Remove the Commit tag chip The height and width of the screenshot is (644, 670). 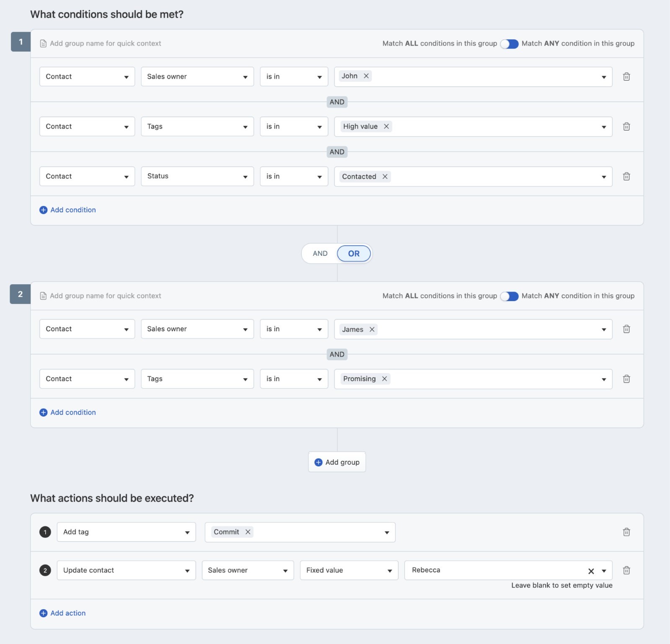pos(248,532)
